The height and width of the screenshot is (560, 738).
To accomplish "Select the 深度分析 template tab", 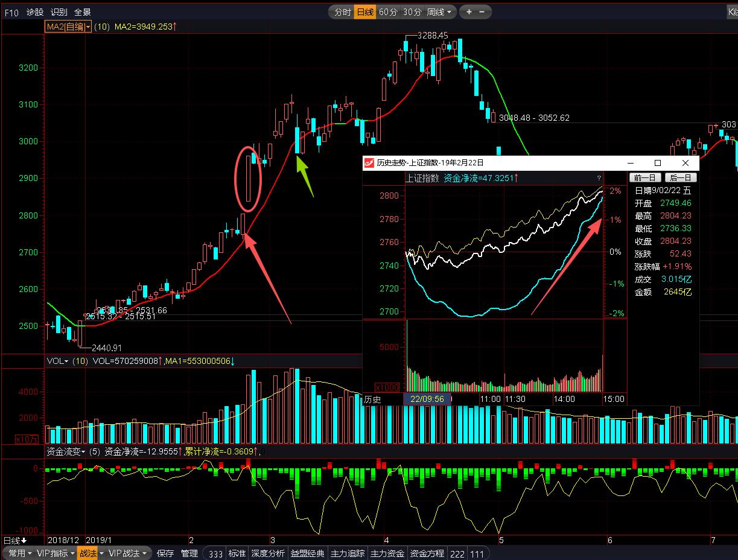I will (268, 553).
